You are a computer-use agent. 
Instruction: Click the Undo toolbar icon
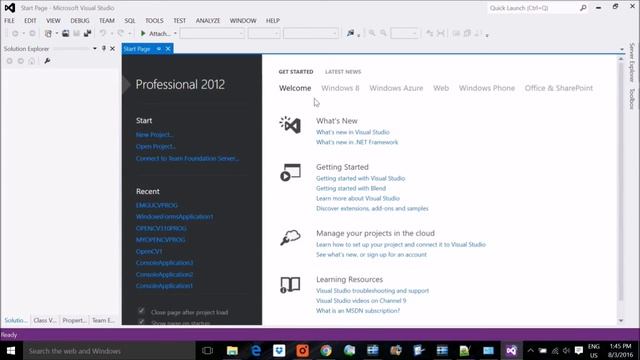pyautogui.click(x=103, y=33)
